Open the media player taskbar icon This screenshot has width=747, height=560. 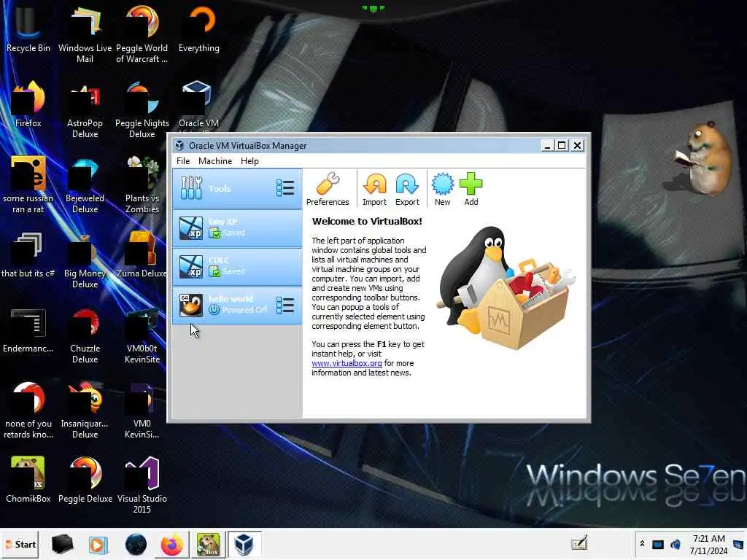(x=98, y=544)
